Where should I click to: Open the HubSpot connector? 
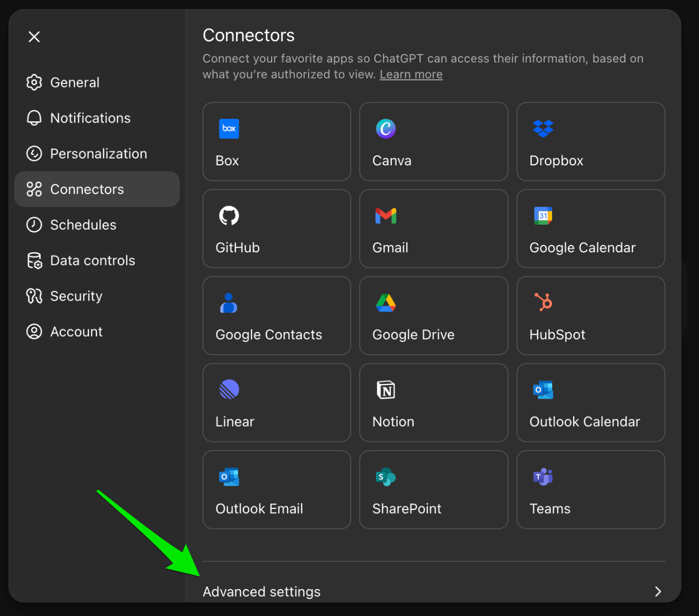590,315
